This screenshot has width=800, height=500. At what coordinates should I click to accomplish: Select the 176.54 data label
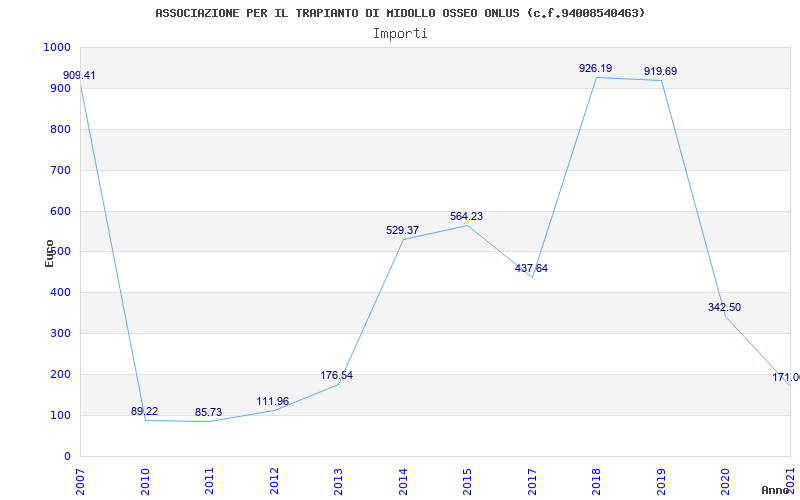click(x=336, y=376)
